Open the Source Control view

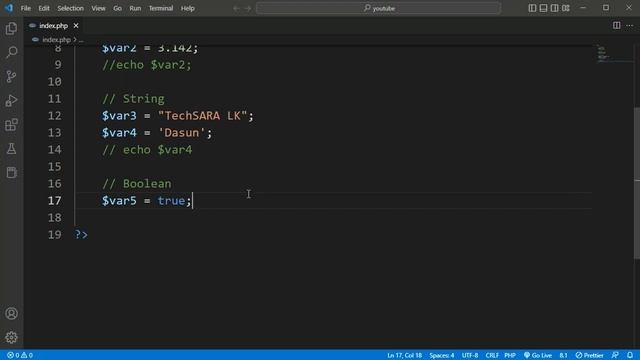(x=11, y=76)
